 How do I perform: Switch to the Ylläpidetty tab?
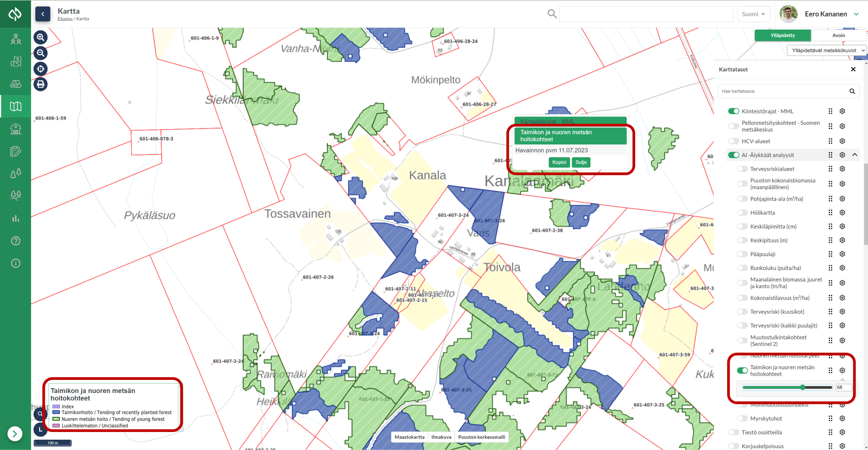pyautogui.click(x=783, y=35)
